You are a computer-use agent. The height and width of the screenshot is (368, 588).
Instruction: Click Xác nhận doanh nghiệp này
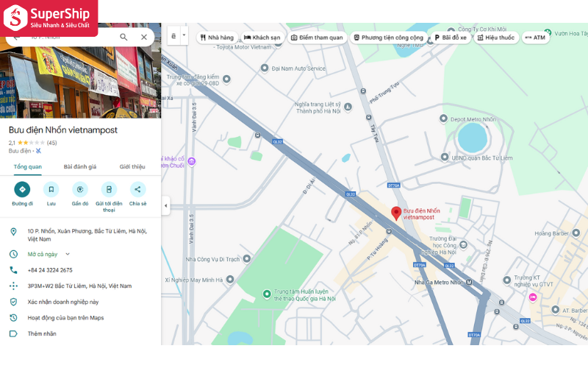click(x=63, y=302)
